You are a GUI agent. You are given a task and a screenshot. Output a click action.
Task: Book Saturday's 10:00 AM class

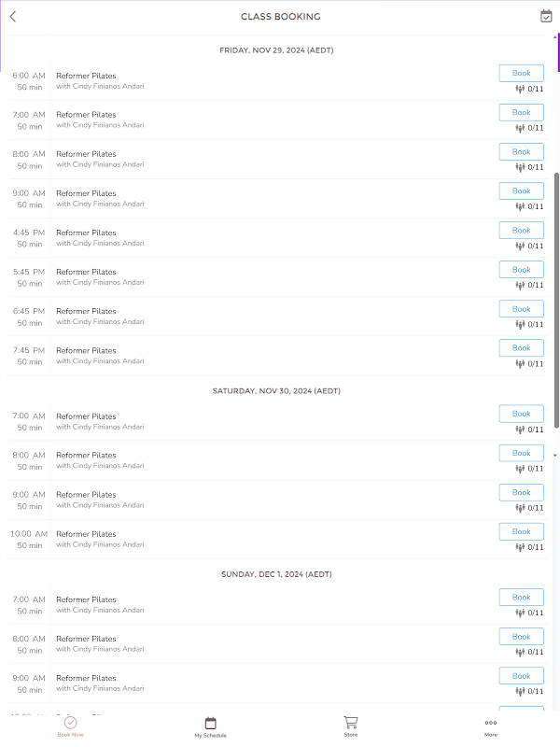point(521,531)
